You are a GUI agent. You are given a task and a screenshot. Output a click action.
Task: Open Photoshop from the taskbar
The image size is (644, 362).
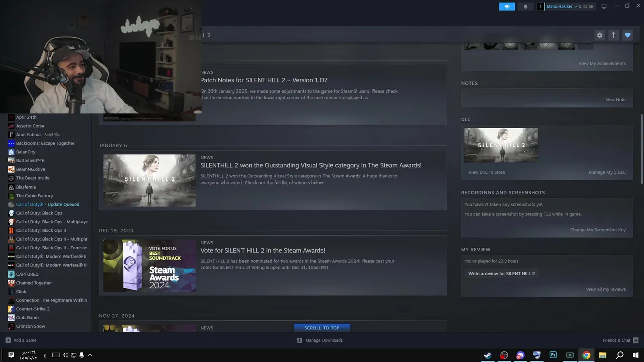pyautogui.click(x=553, y=355)
